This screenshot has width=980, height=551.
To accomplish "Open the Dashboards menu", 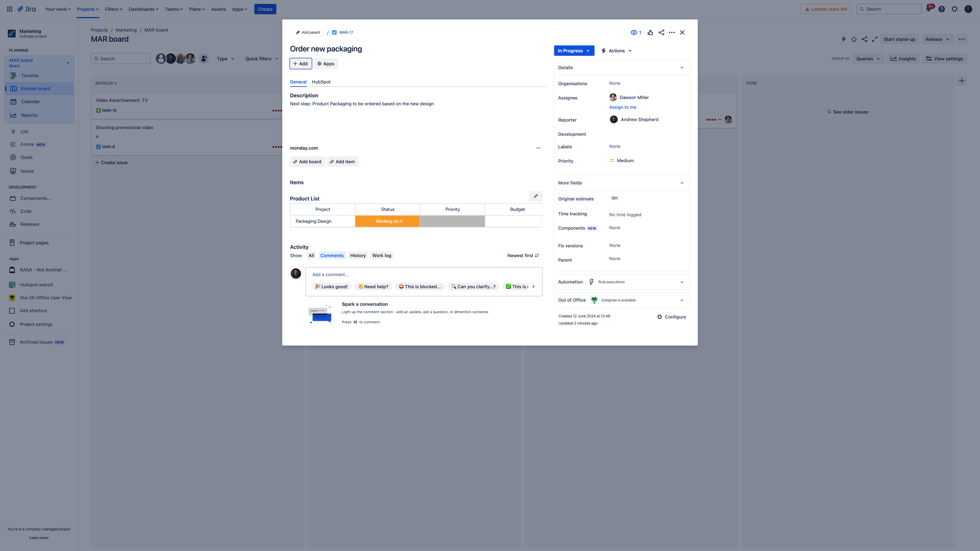I will click(x=143, y=9).
